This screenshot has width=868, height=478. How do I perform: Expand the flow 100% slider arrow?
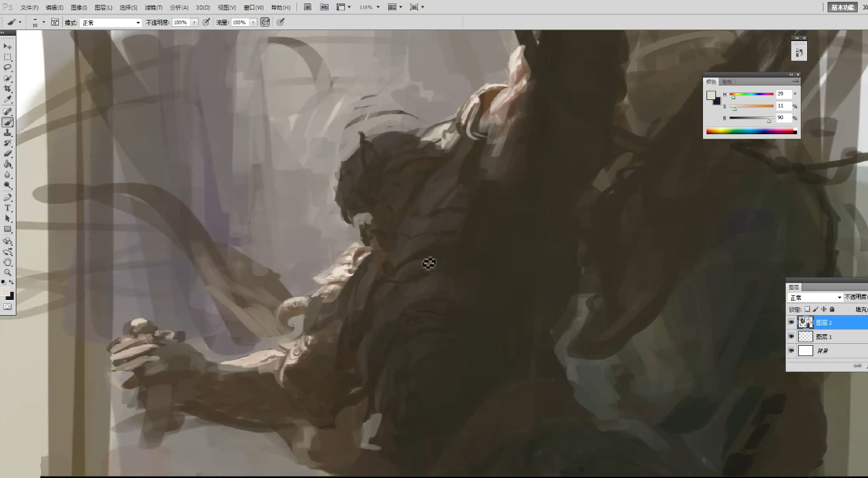pyautogui.click(x=253, y=23)
